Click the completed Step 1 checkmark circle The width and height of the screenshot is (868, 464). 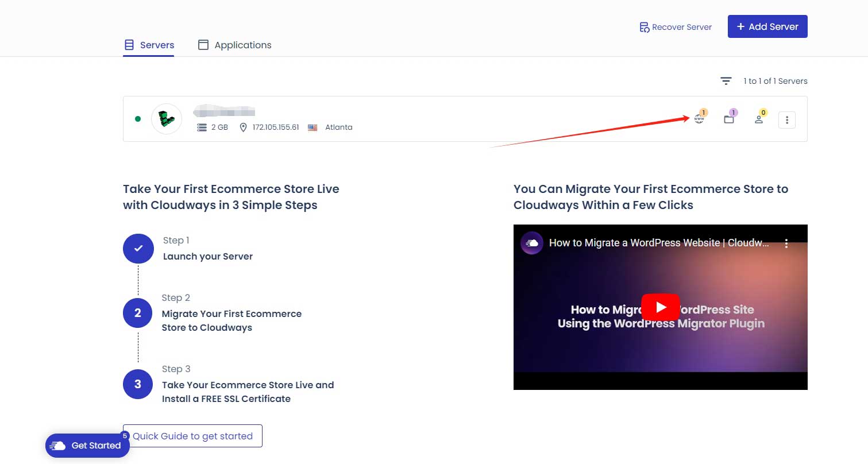138,249
